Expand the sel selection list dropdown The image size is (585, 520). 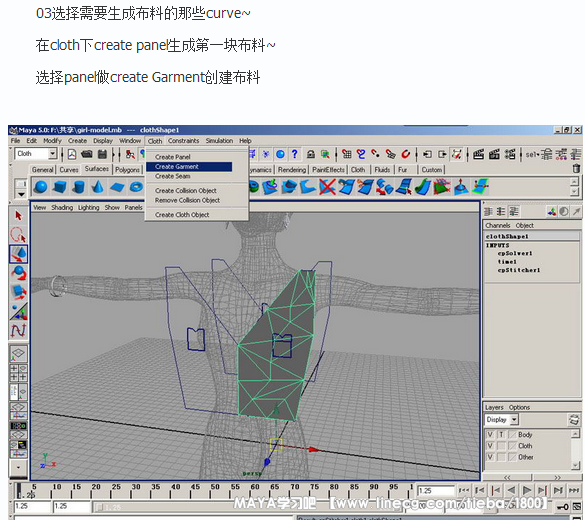pyautogui.click(x=533, y=154)
